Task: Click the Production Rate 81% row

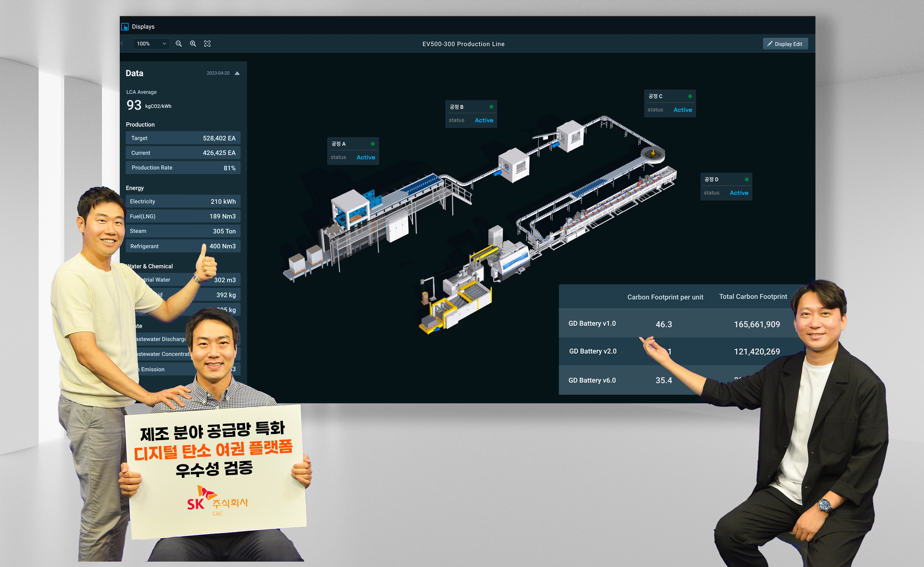Action: tap(183, 168)
